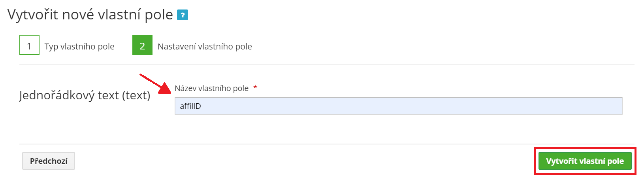Jump back to wizard step one label
The height and width of the screenshot is (184, 644).
point(79,47)
